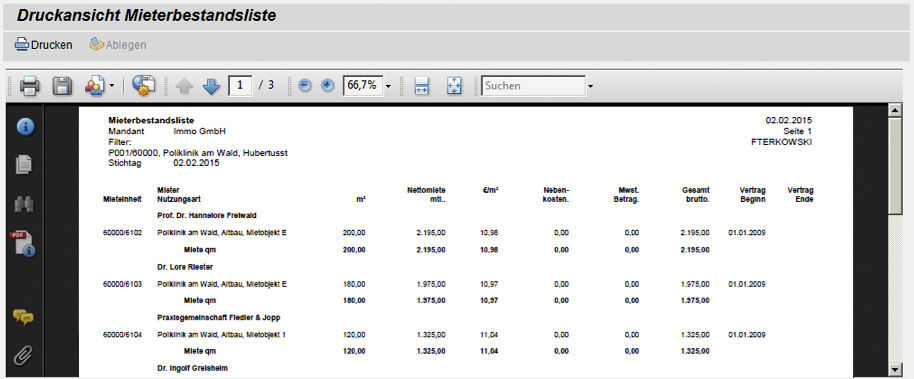Click tenant name Dr. Ingolf Greisheim

pos(192,369)
